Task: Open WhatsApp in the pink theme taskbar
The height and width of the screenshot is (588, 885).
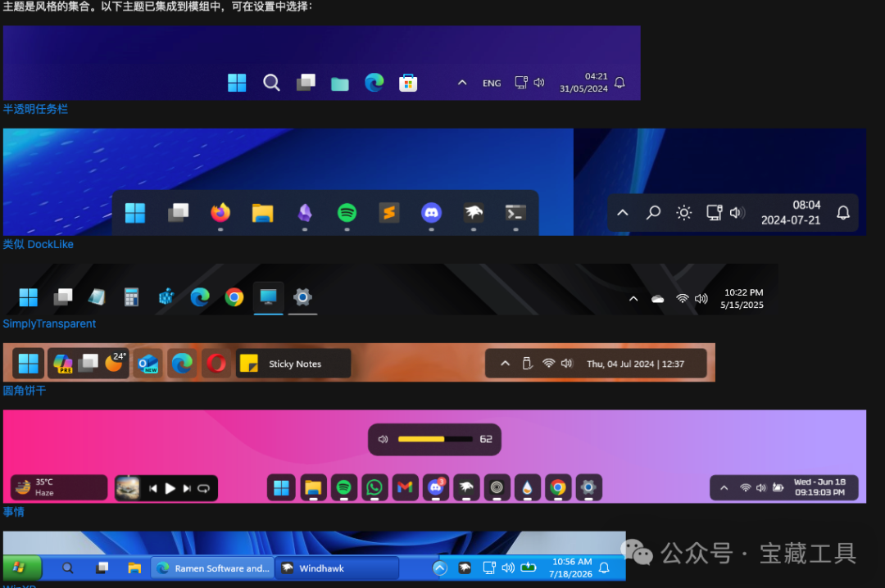Action: click(374, 487)
